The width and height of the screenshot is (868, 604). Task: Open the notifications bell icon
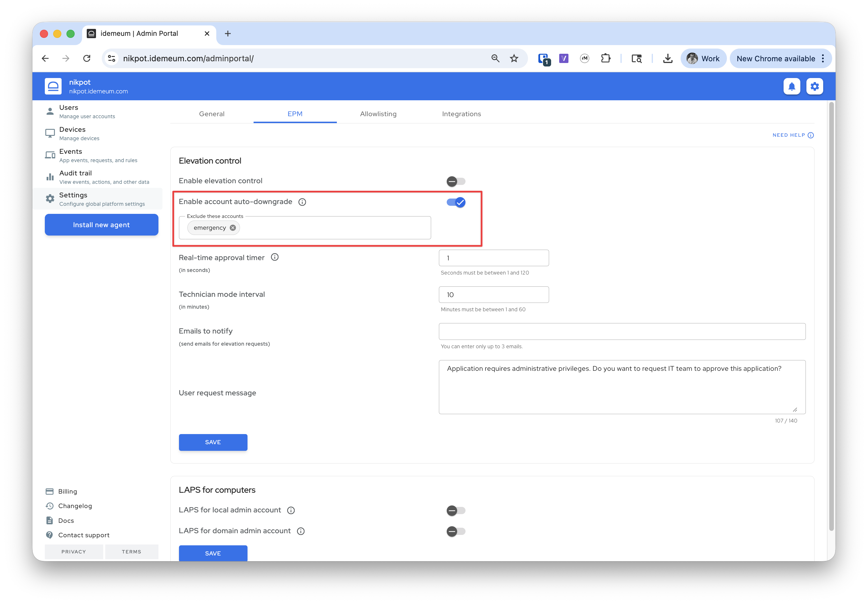coord(791,87)
